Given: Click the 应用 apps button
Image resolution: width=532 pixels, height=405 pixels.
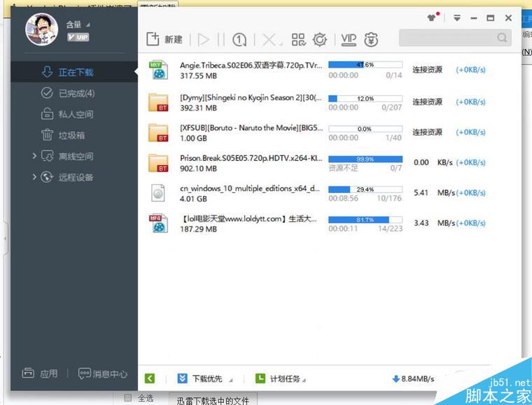Looking at the screenshot, I should click(x=40, y=374).
